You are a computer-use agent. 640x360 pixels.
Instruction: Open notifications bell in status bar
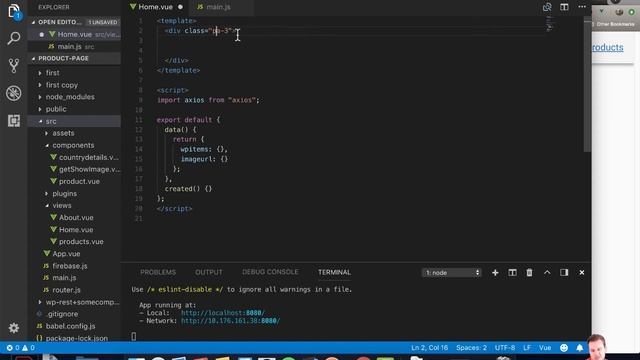click(580, 348)
